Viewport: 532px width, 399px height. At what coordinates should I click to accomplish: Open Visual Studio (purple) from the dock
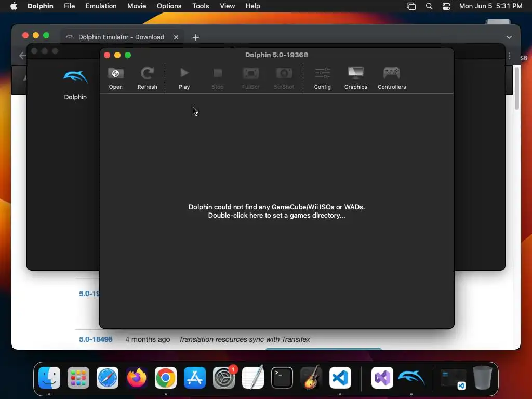[x=382, y=378]
